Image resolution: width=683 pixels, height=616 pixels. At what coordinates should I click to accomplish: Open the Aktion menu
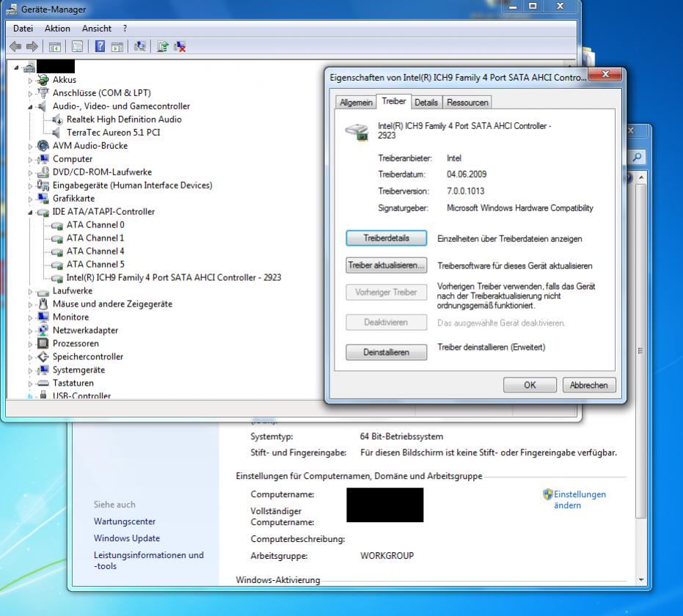pos(57,29)
